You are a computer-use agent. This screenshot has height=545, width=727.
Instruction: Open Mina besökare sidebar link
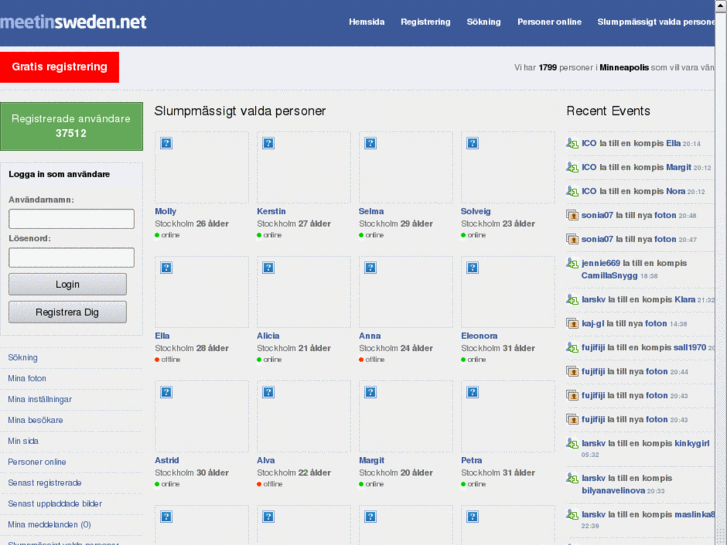[35, 420]
